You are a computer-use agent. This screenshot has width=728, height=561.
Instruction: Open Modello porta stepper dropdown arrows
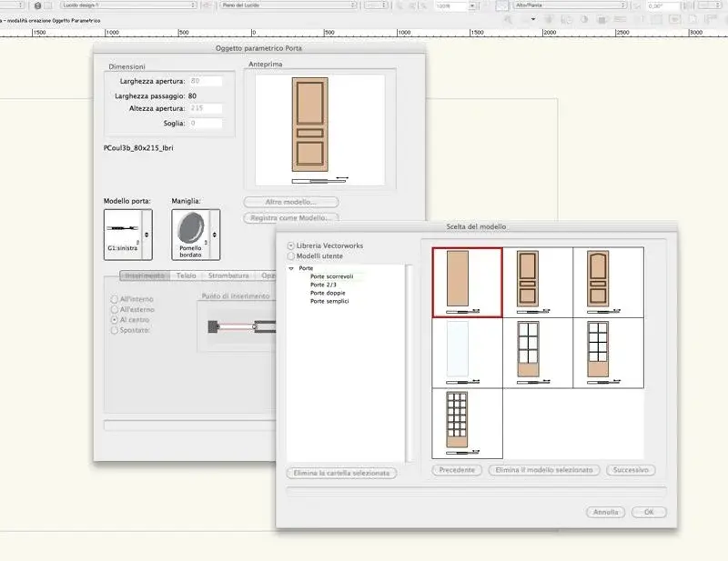click(147, 235)
